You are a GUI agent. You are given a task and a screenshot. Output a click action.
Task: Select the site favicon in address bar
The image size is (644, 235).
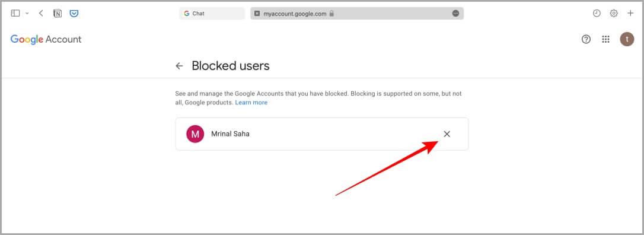(x=257, y=14)
